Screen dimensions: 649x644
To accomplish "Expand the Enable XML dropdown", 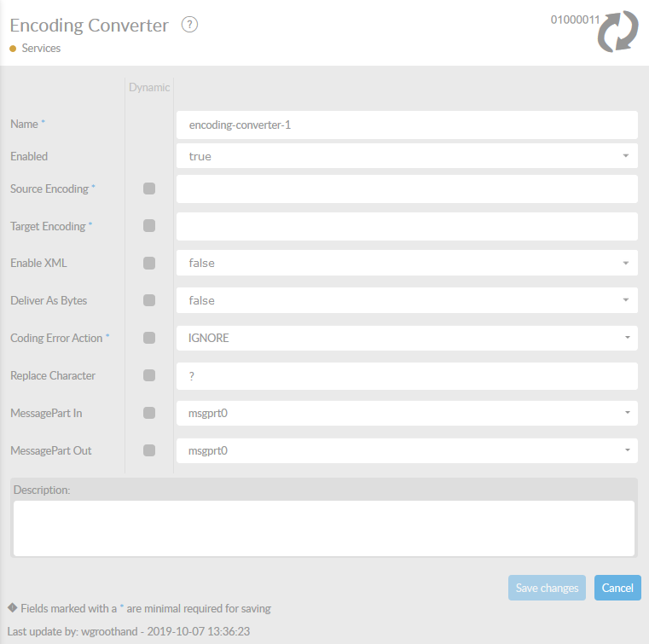I will tap(407, 264).
